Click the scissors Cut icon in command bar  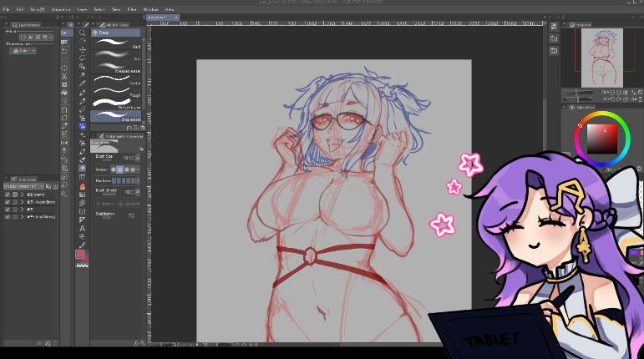coord(64,76)
